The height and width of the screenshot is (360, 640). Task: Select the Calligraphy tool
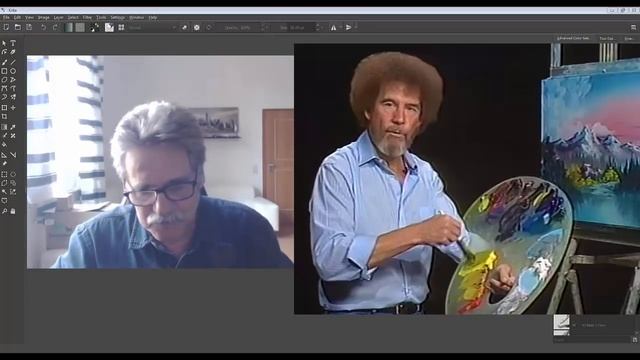tap(13, 52)
